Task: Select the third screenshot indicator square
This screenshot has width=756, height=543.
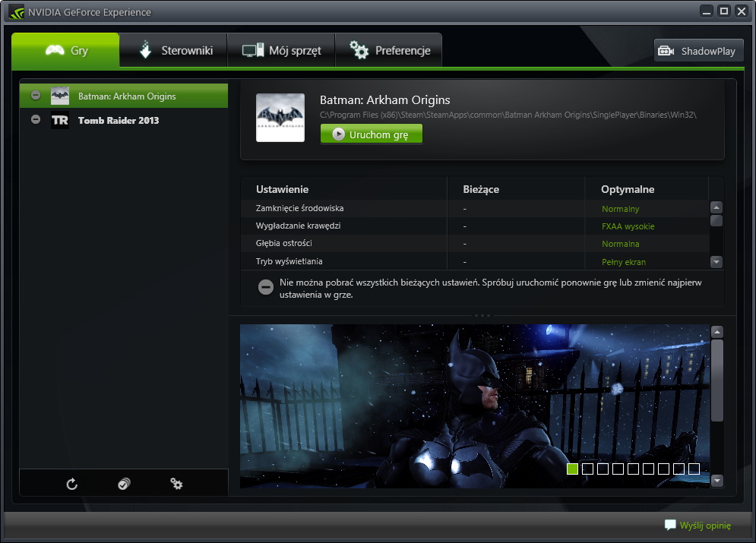Action: pyautogui.click(x=603, y=469)
